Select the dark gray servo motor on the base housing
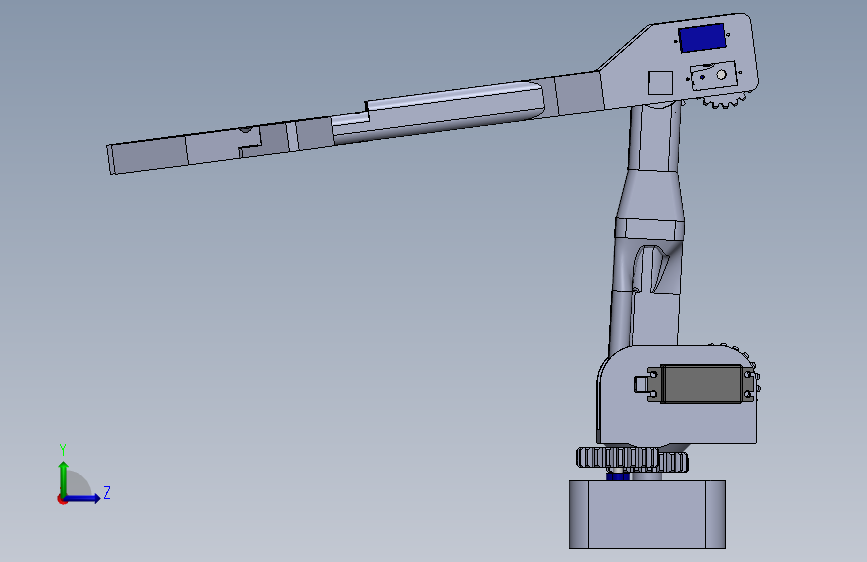867x562 pixels. (702, 383)
